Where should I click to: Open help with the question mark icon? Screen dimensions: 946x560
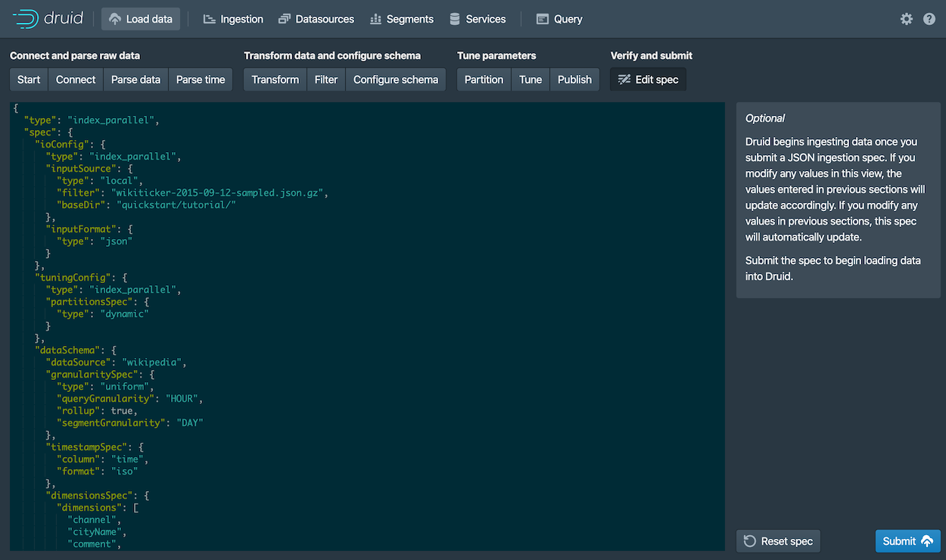click(929, 19)
